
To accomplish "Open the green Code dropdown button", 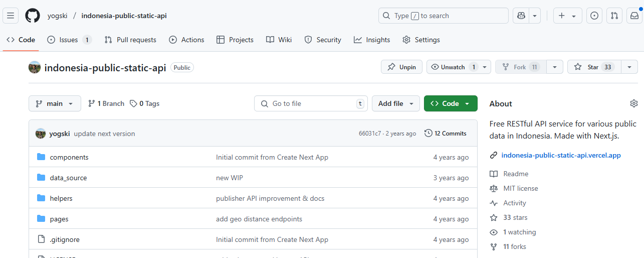I will click(x=451, y=103).
